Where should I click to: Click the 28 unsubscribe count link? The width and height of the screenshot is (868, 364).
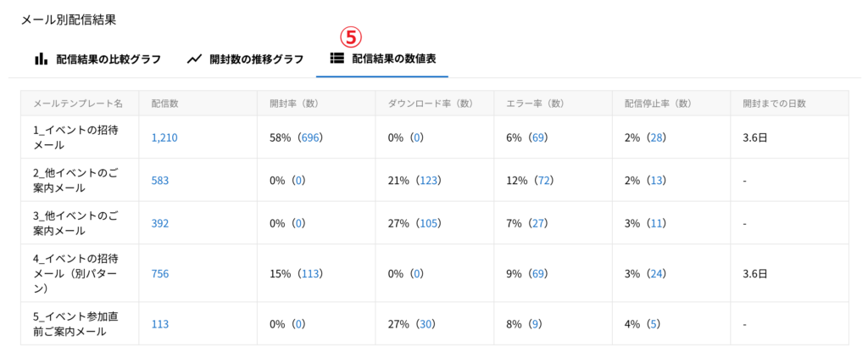655,137
